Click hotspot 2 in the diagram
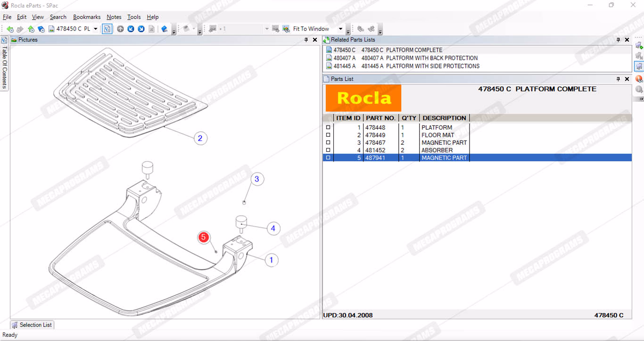This screenshot has width=644, height=341. pyautogui.click(x=200, y=138)
